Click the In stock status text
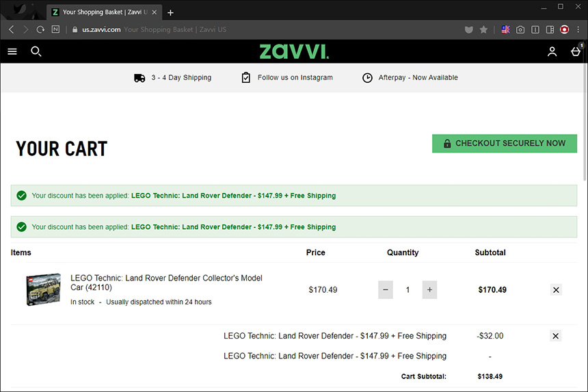588x392 pixels. coord(83,302)
